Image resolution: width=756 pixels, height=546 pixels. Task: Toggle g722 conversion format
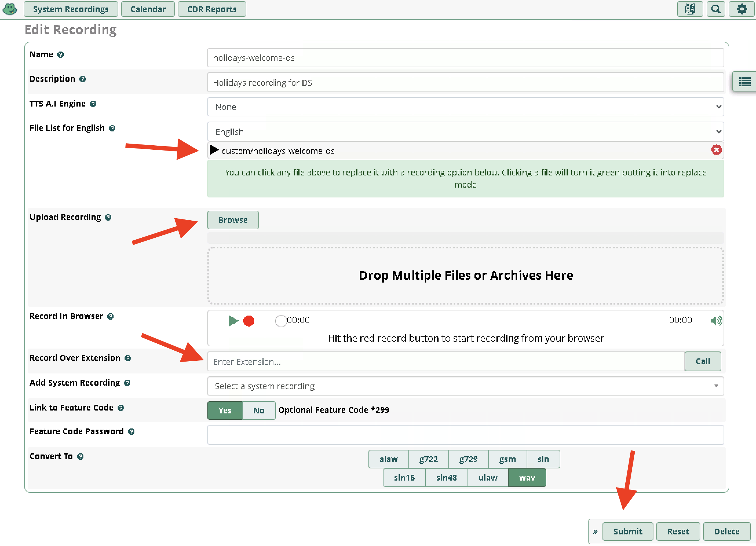(429, 459)
